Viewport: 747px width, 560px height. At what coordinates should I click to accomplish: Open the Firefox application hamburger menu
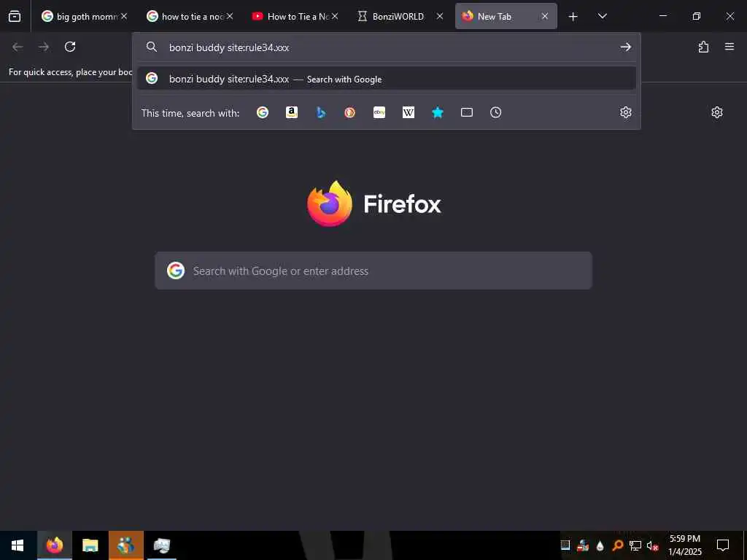729,47
